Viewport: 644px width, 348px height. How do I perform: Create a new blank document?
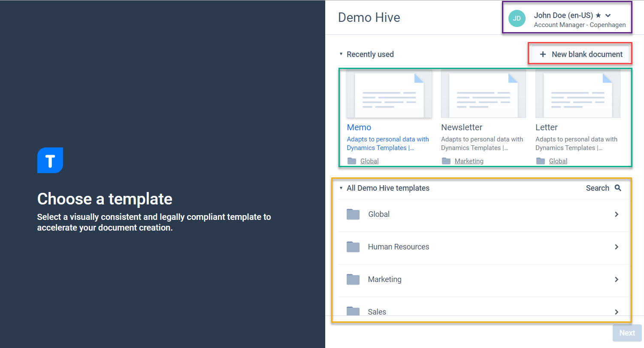[x=580, y=54]
